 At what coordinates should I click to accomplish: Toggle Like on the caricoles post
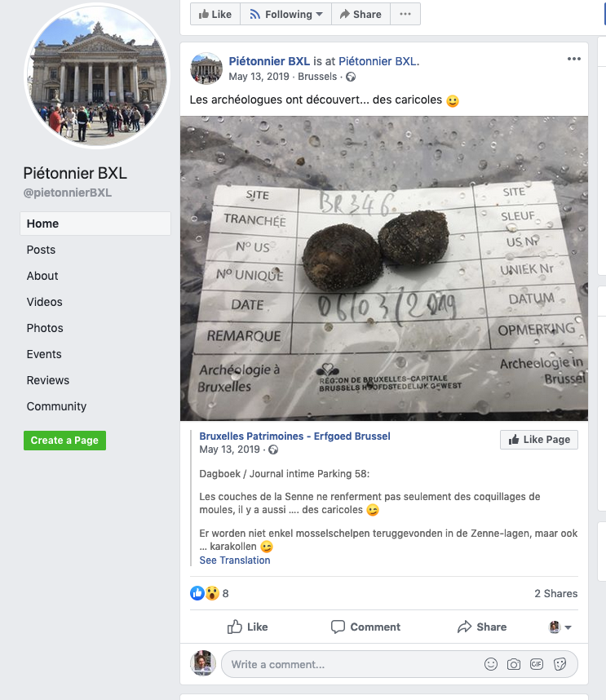tap(248, 627)
